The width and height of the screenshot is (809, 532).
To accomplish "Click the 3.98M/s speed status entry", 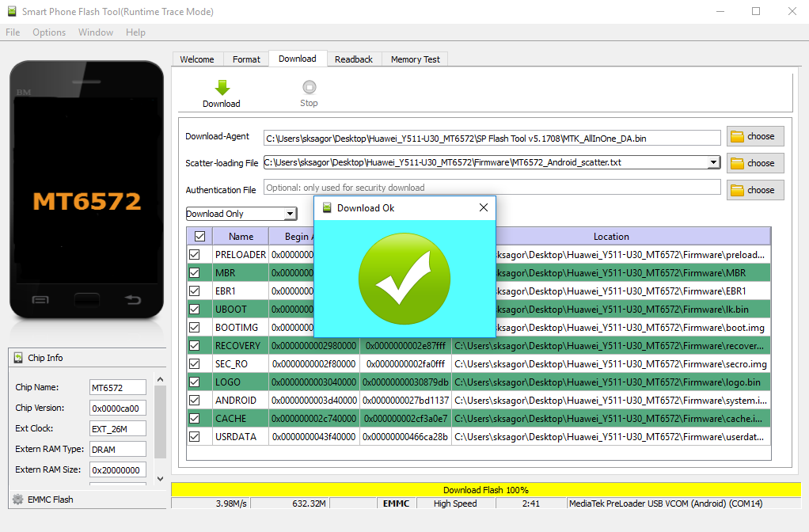I will point(231,503).
